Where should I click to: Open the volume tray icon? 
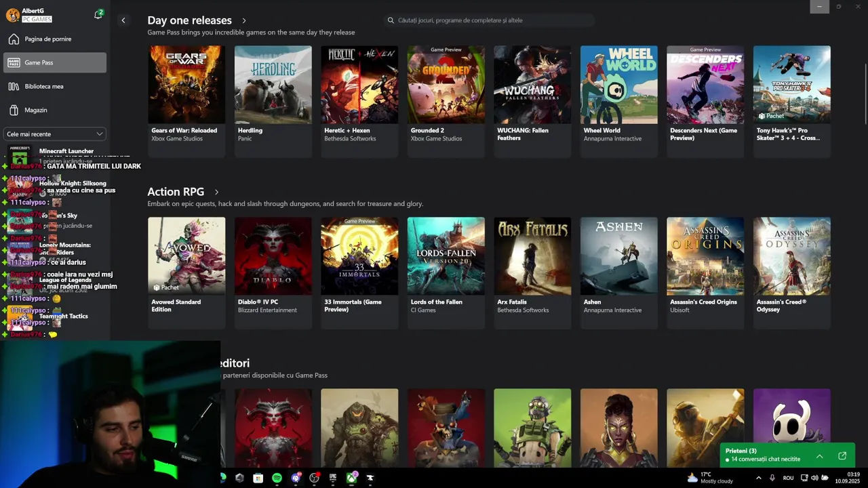click(814, 478)
